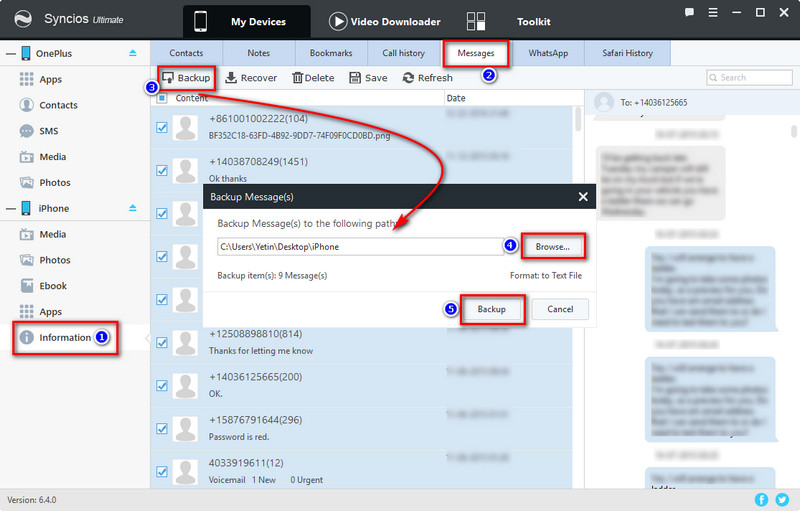Image resolution: width=800 pixels, height=511 pixels.
Task: Open the Facebook icon in status bar
Action: 761,500
